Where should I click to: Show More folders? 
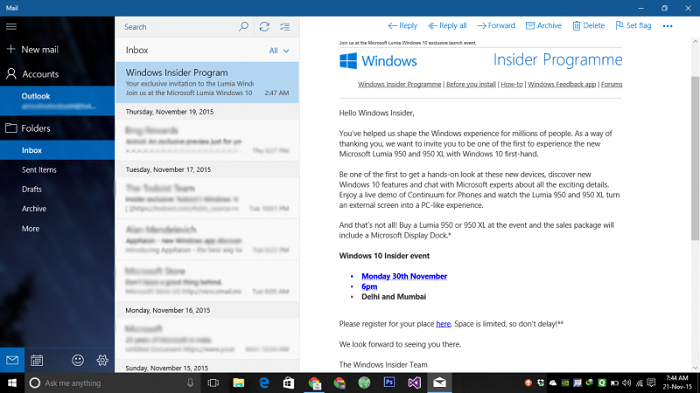pos(30,229)
